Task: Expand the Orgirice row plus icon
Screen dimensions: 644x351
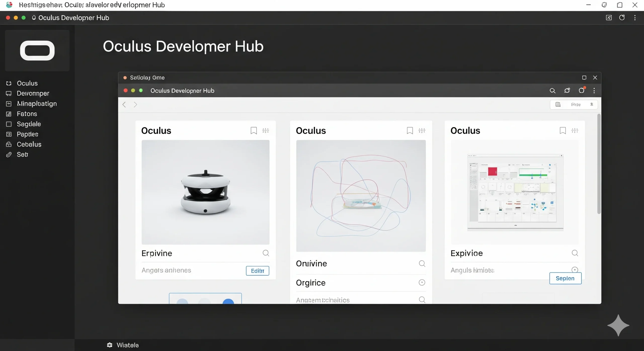Action: pos(422,283)
